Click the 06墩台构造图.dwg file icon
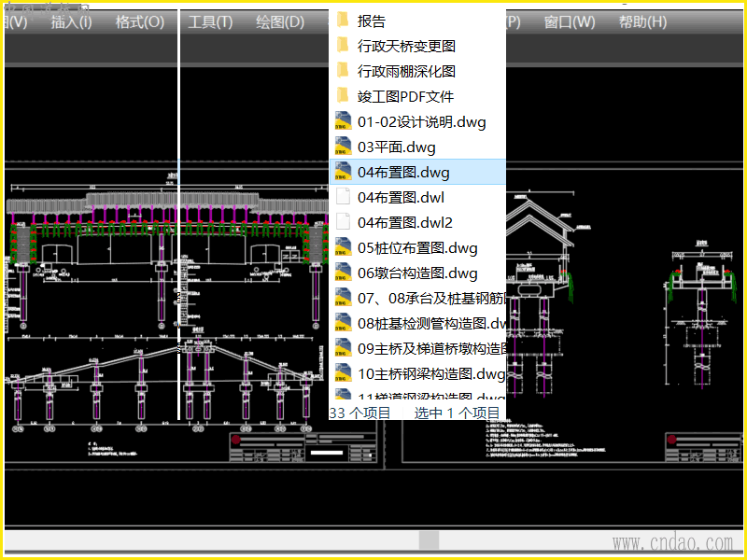The width and height of the screenshot is (747, 560). tap(343, 273)
